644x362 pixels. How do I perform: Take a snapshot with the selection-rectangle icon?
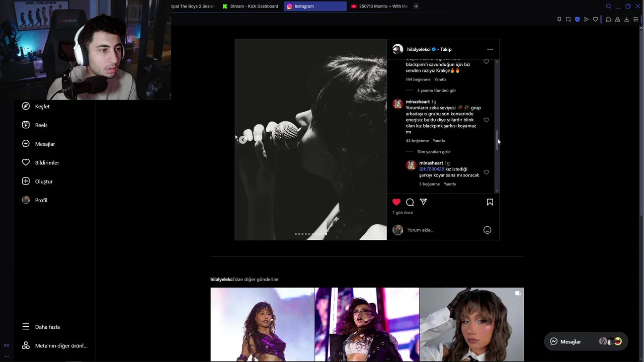click(568, 19)
